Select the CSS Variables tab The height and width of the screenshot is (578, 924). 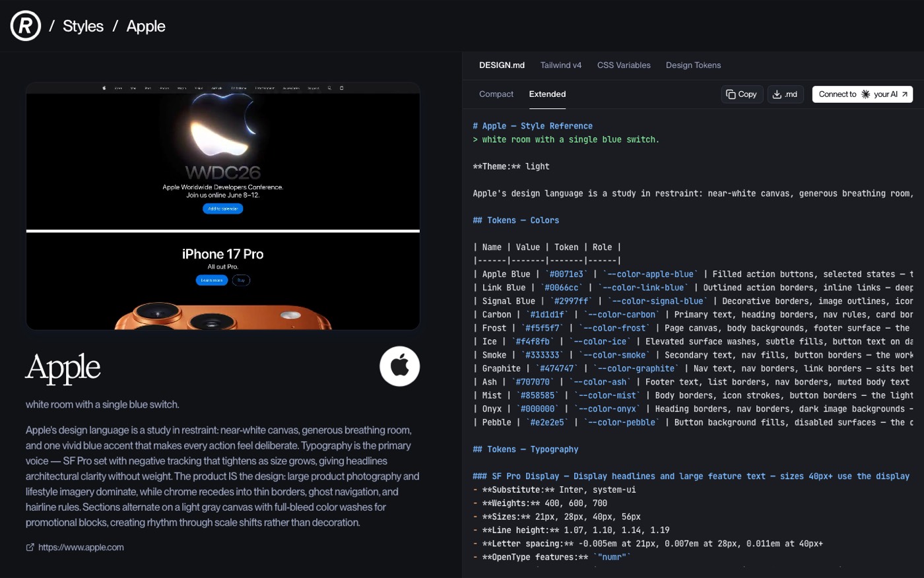click(x=624, y=65)
